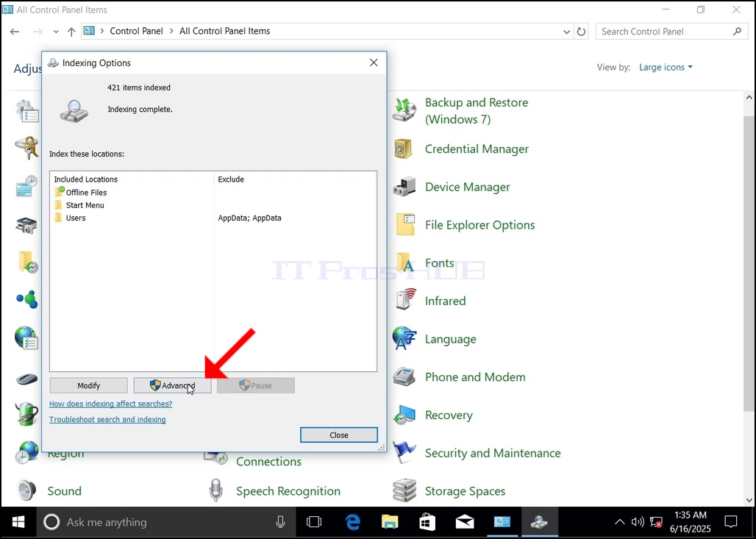Click the Storage Spaces drives icon
This screenshot has height=539, width=756.
click(404, 490)
